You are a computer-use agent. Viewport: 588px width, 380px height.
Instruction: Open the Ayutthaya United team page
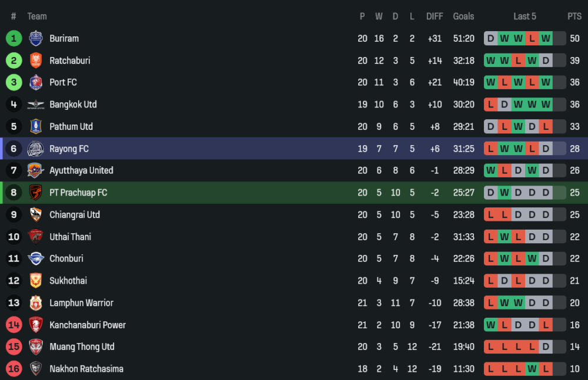click(x=81, y=170)
